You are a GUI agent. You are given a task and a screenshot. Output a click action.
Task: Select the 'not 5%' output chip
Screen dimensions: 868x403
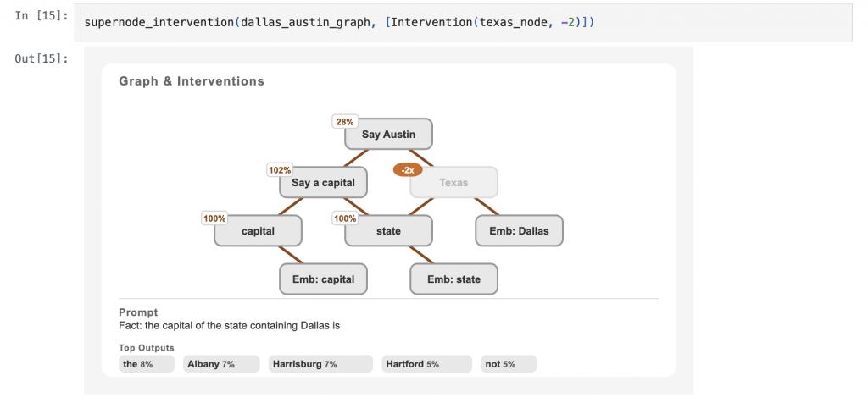pyautogui.click(x=509, y=364)
